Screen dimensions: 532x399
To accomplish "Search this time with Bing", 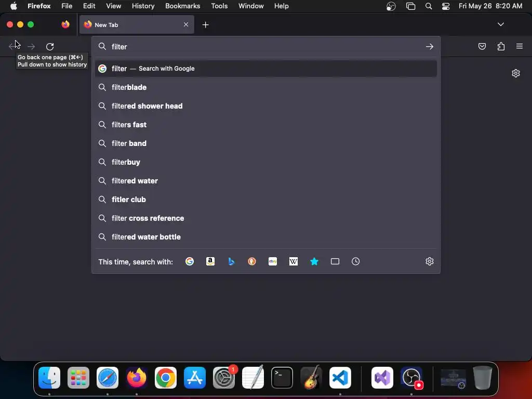I will point(231,261).
